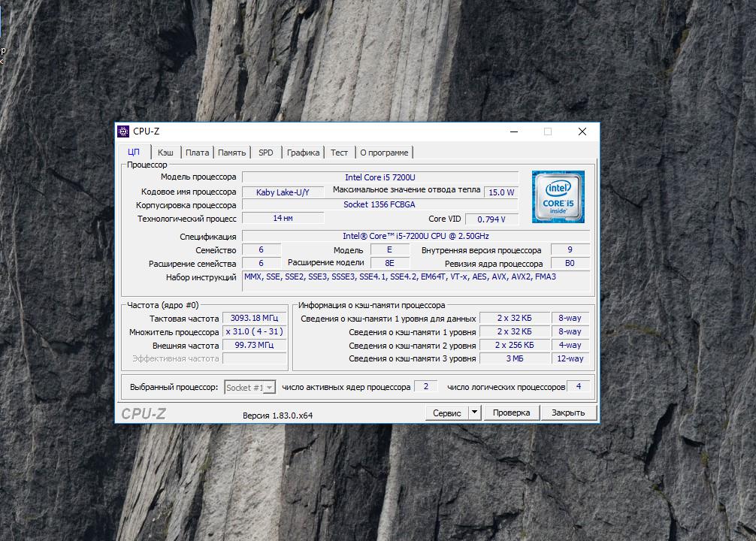Go to the Графика tab

pyautogui.click(x=303, y=153)
